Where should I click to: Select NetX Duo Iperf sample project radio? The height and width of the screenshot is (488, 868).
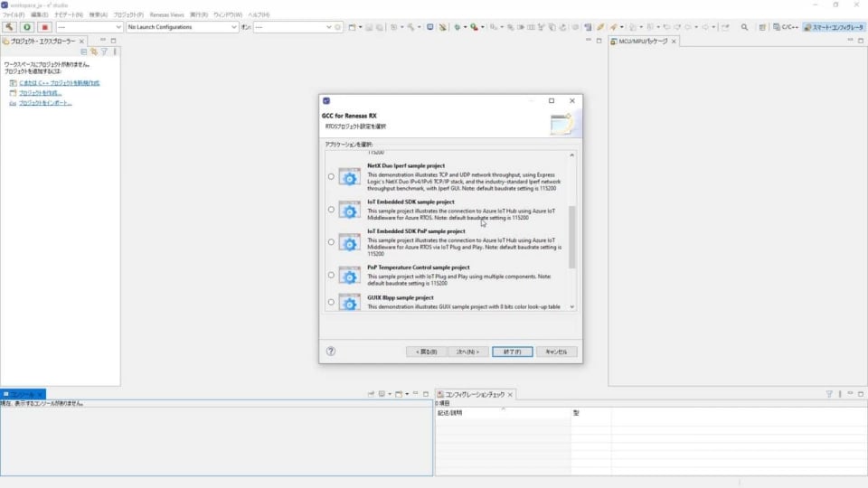point(331,176)
